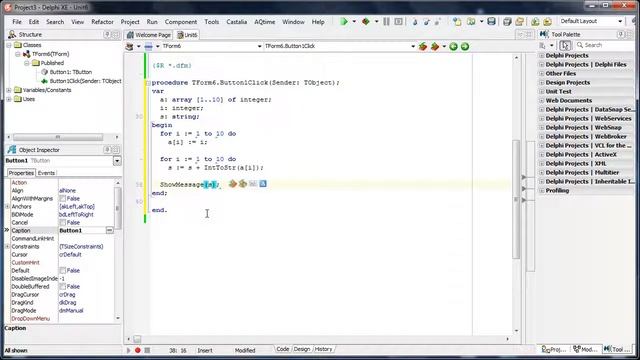Expand the Anchors property
Viewport: 640px width, 360px height.
tap(7, 207)
